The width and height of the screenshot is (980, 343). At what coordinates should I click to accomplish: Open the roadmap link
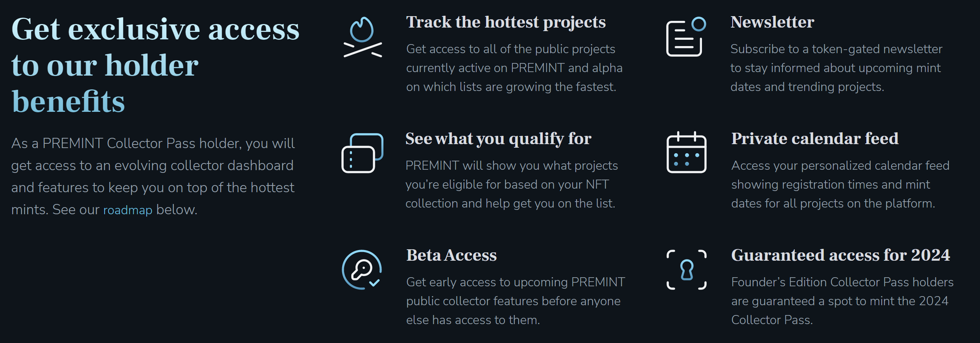click(128, 210)
